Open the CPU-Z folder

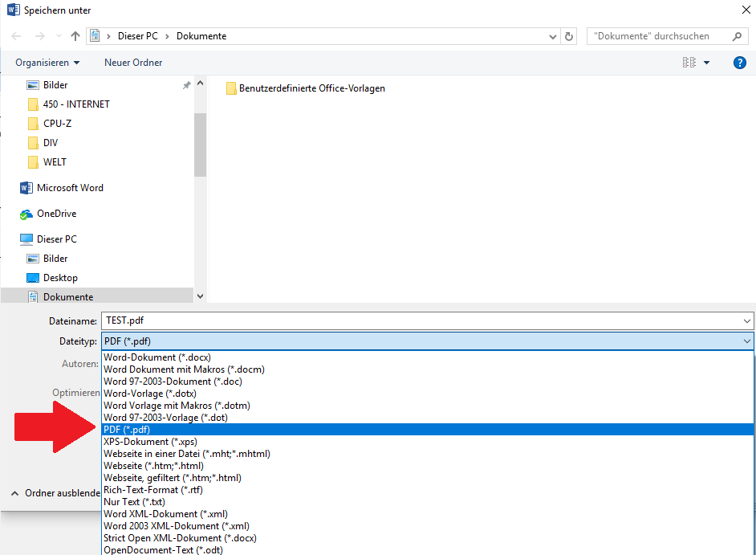pyautogui.click(x=50, y=124)
